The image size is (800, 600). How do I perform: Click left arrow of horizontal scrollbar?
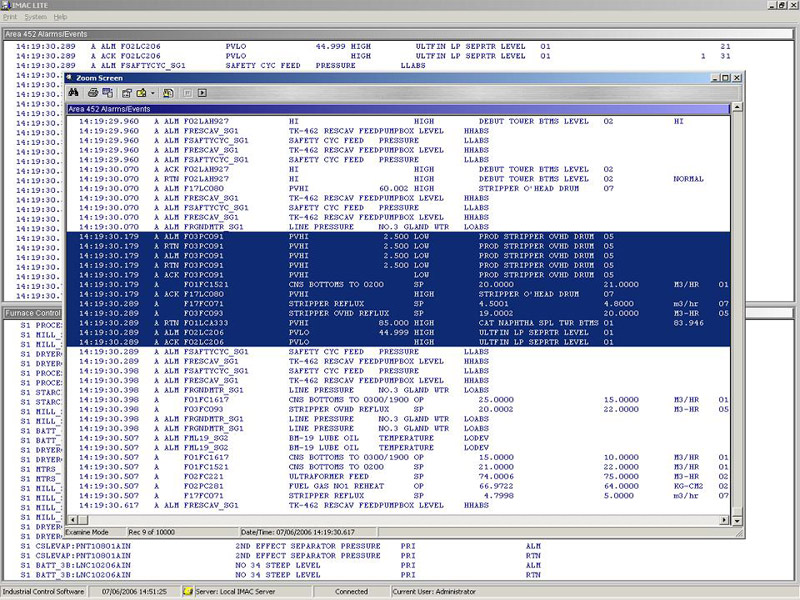(72, 520)
